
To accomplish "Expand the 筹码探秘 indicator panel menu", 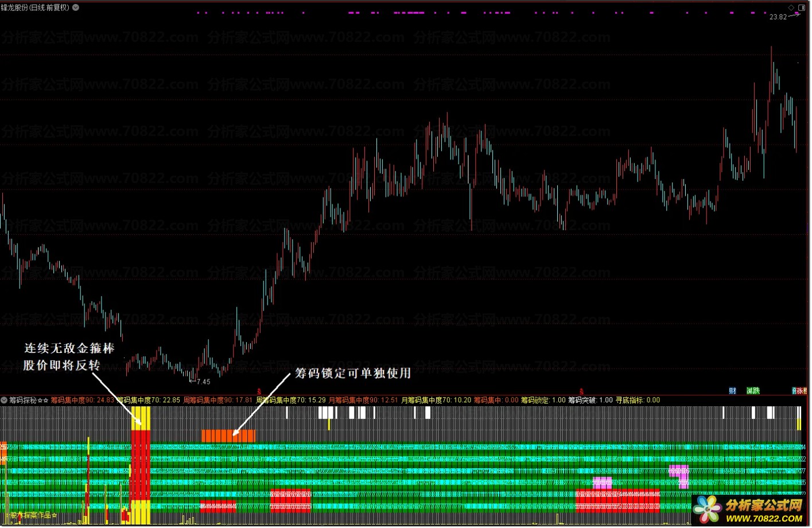I will click(x=4, y=400).
